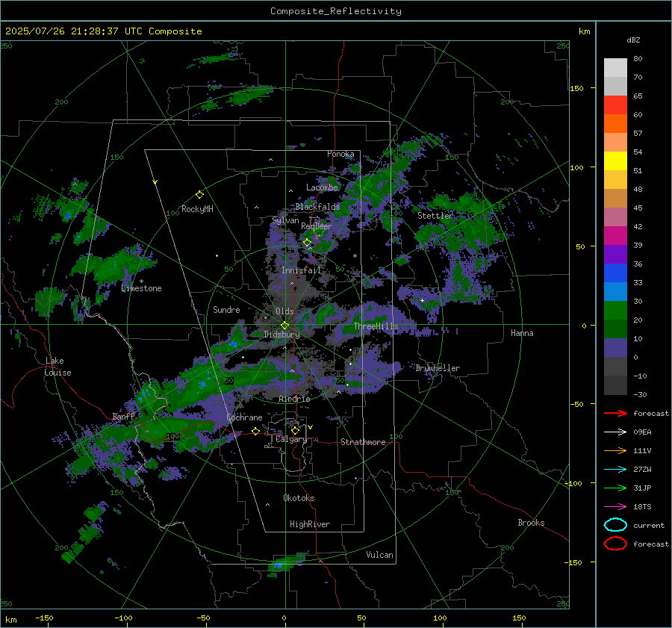Click the Banff label
This screenshot has width=672, height=628.
pos(123,416)
